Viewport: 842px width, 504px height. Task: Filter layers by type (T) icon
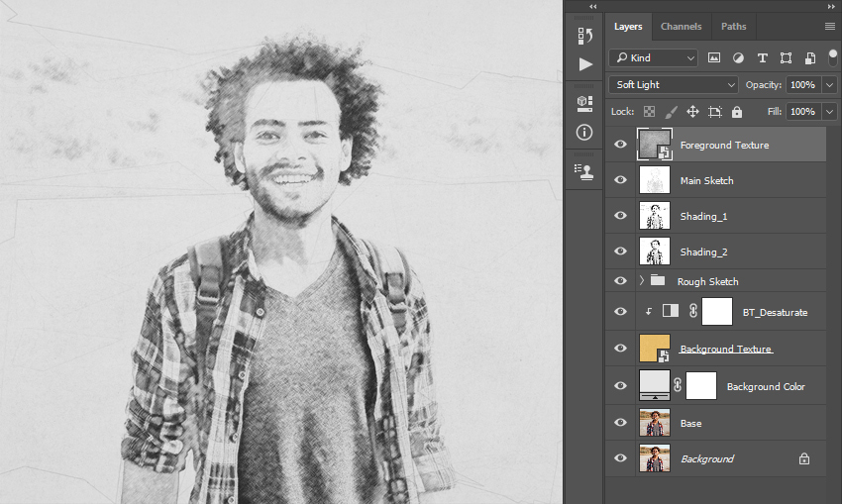[762, 58]
